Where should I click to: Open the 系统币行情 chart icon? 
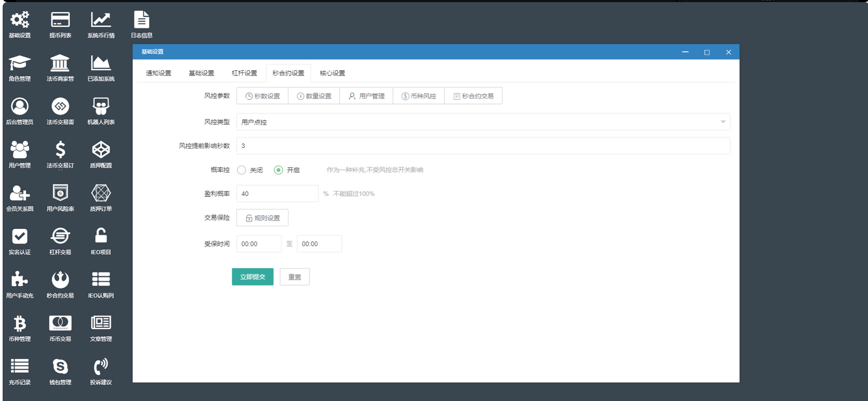[x=101, y=20]
